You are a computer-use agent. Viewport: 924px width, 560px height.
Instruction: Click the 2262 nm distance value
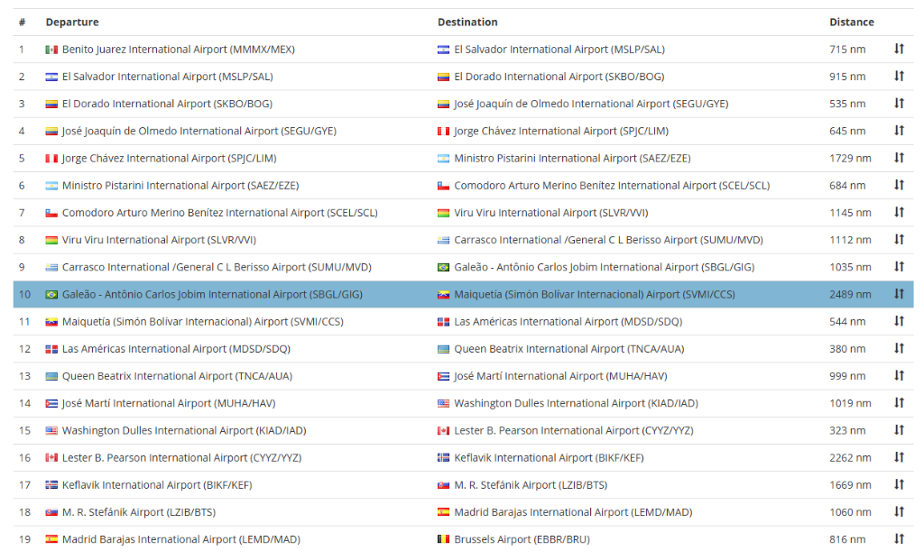[x=850, y=457]
